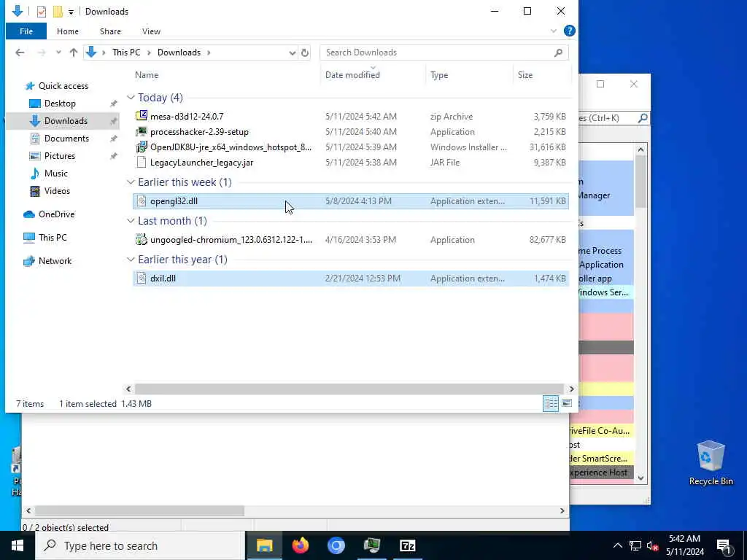Viewport: 747px width, 560px height.
Task: Open Chromium browser from taskbar
Action: (x=336, y=545)
